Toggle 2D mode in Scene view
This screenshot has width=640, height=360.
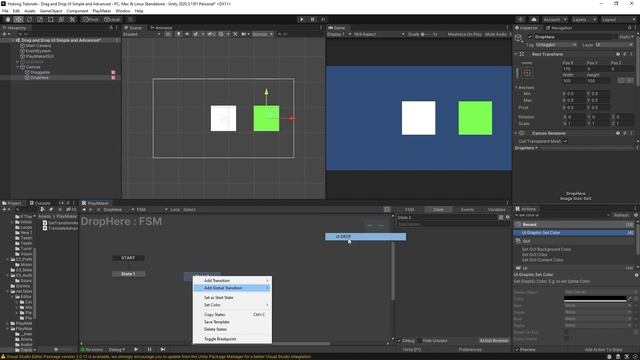point(168,34)
